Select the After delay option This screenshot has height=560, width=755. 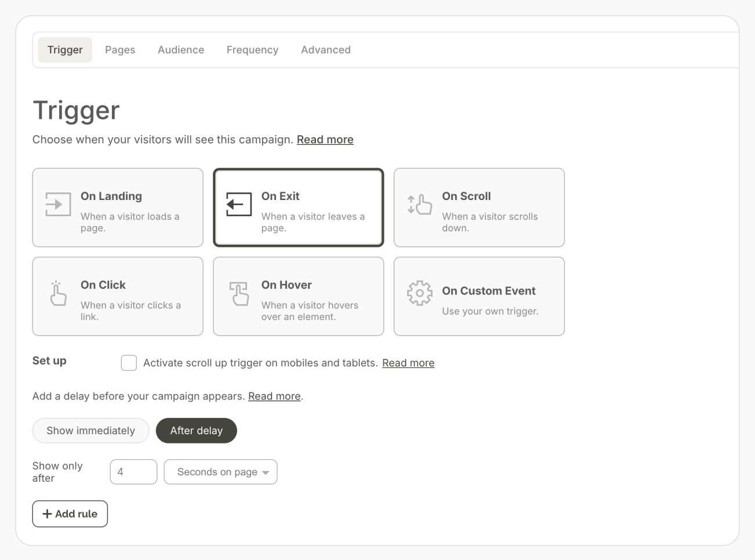click(x=197, y=431)
